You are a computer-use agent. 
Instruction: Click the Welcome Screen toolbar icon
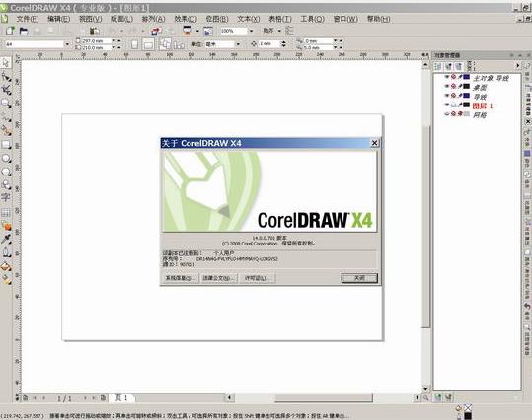207,31
